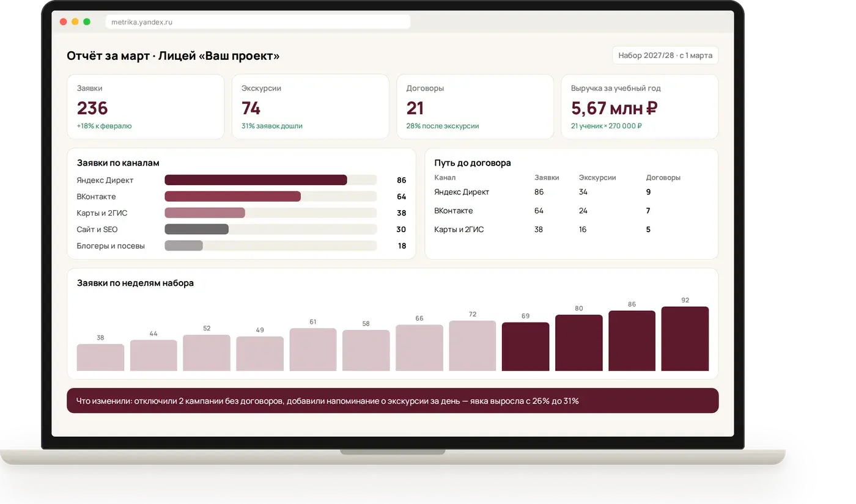Click the weekly bar labeled 38
The image size is (856, 504).
(x=100, y=357)
